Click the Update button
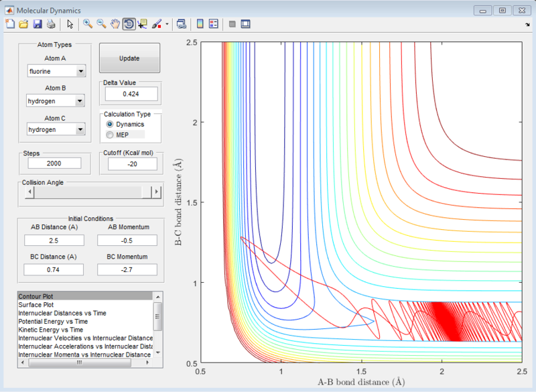Screen dimensions: 536x392 point(129,58)
